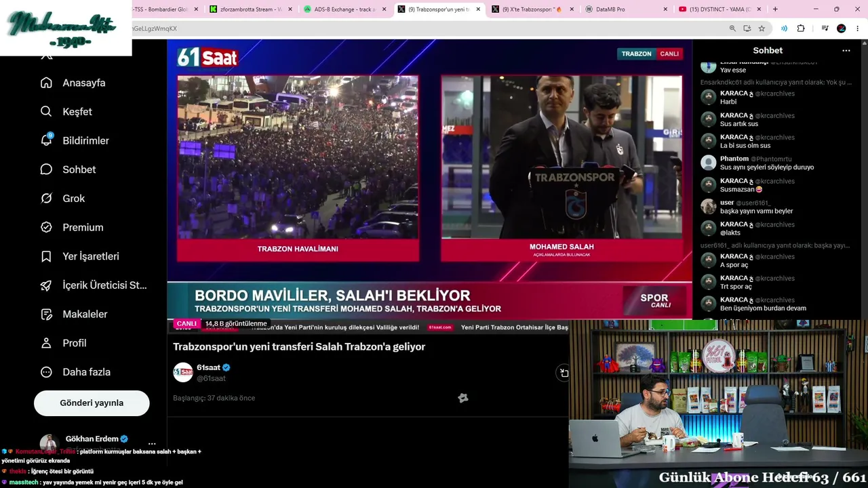Open a new browser tab

coord(775,9)
